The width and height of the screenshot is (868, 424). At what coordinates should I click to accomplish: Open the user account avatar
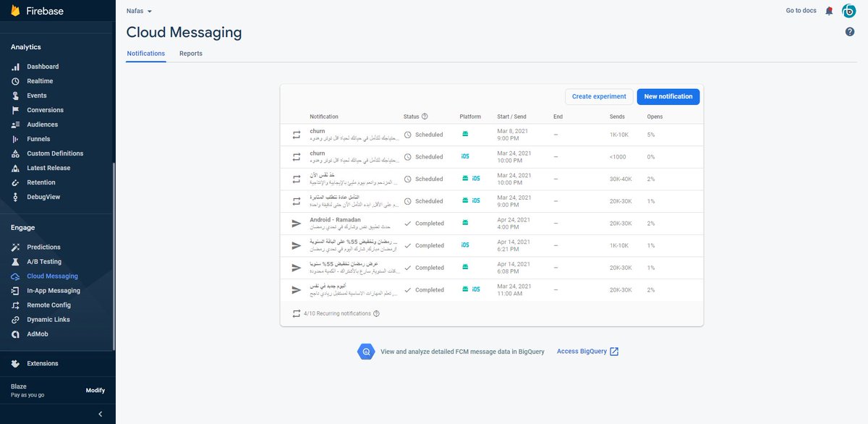[x=848, y=11]
